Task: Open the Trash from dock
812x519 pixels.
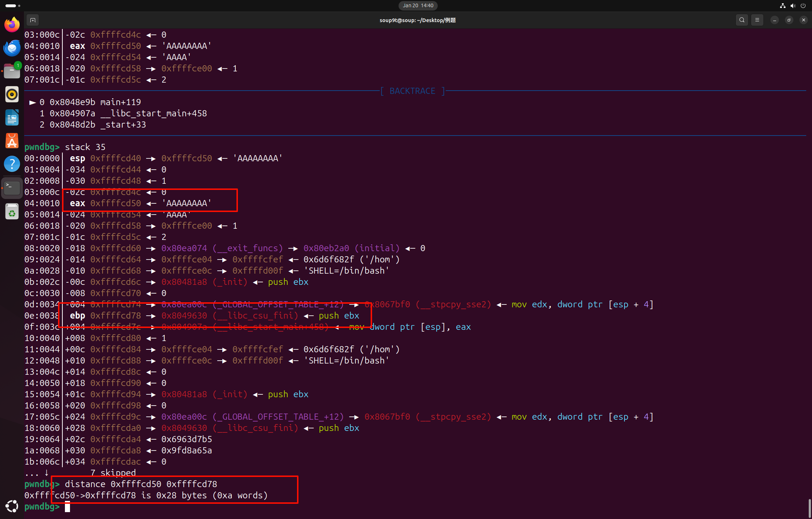Action: 12,211
